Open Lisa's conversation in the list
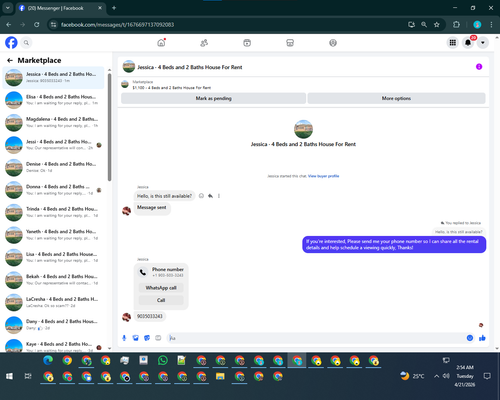 [x=53, y=257]
